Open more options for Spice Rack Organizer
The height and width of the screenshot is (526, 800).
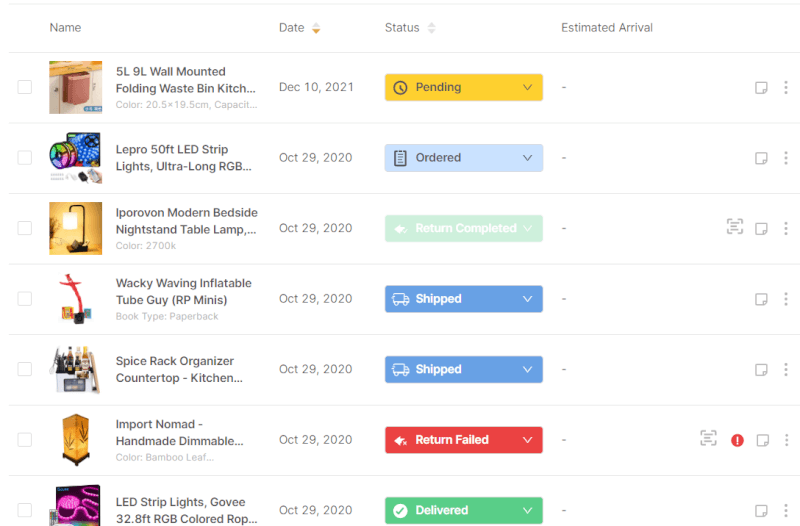coord(786,369)
